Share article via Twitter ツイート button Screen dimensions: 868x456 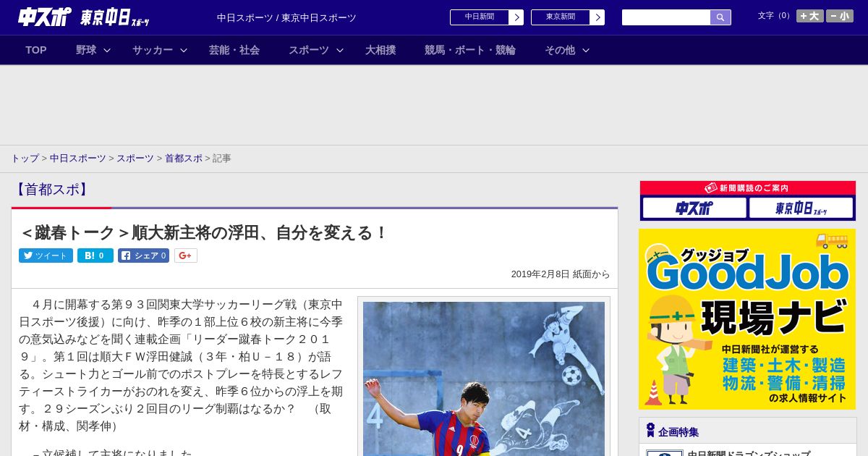[46, 256]
